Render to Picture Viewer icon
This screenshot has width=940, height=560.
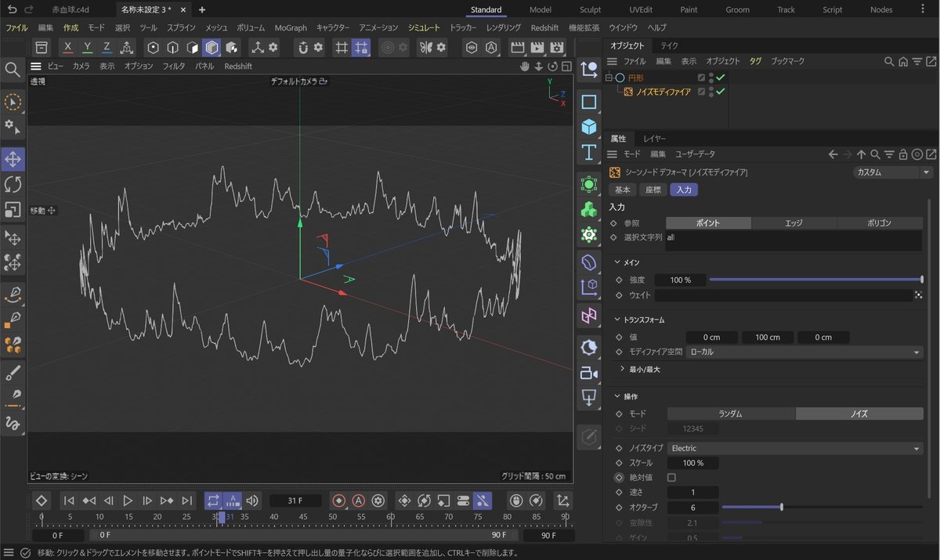pos(537,47)
